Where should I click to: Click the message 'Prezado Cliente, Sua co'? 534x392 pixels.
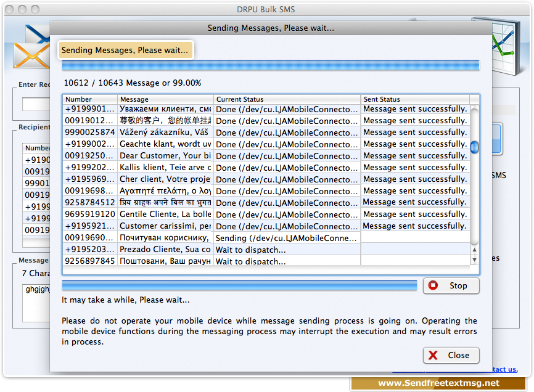[x=165, y=250]
